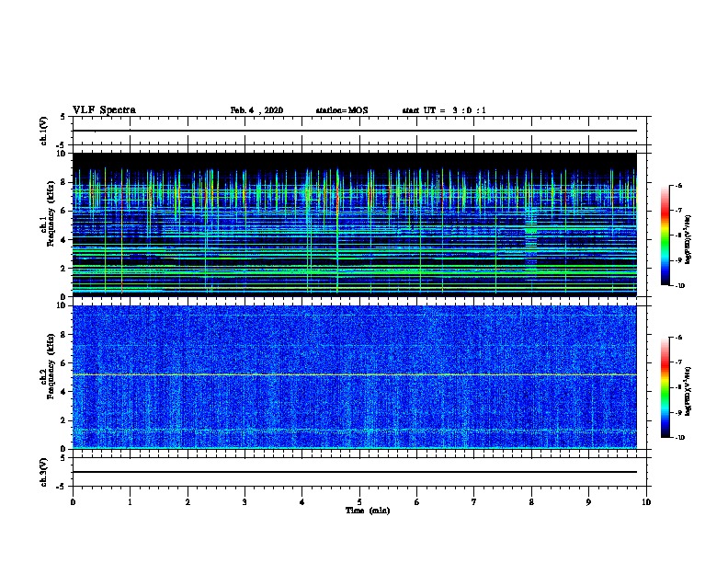Click the ch.1 voltage waveform trace line
Viewport: 728px width, 563px height.
point(355,131)
